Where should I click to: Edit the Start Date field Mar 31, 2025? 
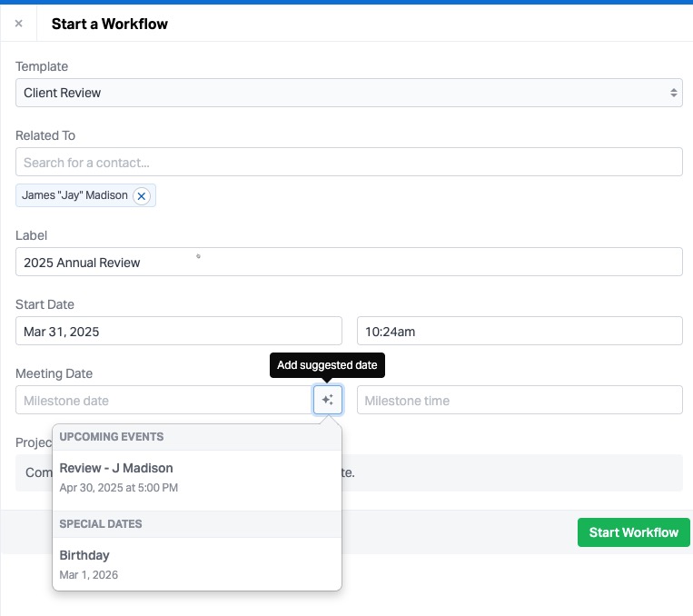pyautogui.click(x=179, y=332)
